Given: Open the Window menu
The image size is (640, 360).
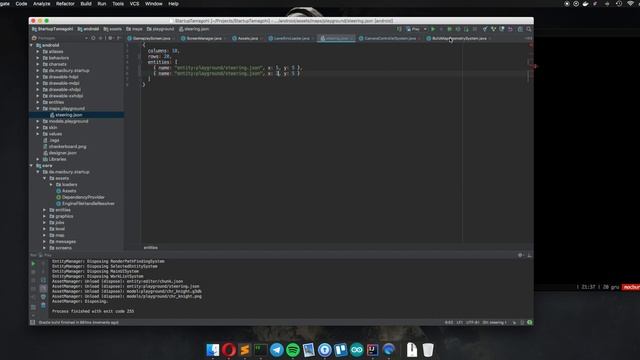Looking at the screenshot, I should pyautogui.click(x=153, y=4).
